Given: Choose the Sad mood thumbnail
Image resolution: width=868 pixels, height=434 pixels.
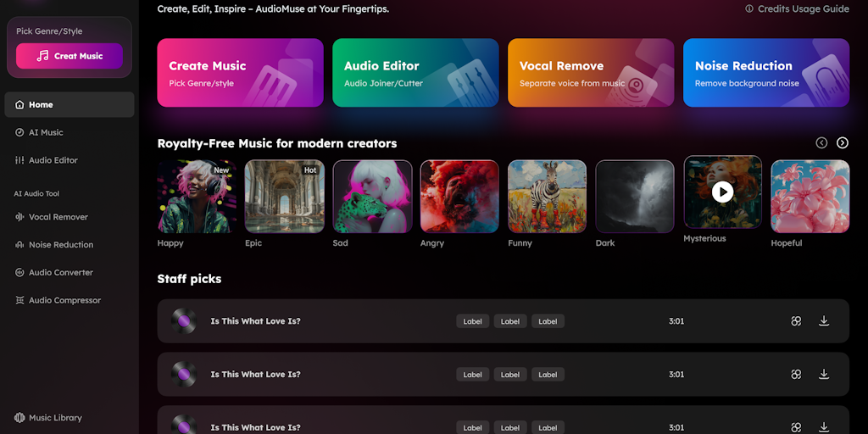Looking at the screenshot, I should tap(373, 197).
